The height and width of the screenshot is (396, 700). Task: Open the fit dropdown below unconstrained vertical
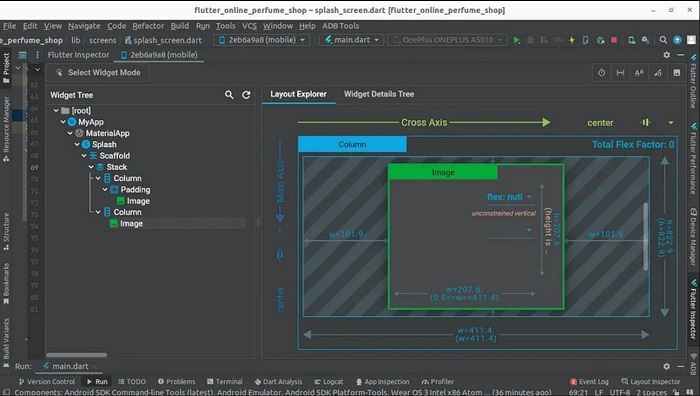click(x=510, y=230)
